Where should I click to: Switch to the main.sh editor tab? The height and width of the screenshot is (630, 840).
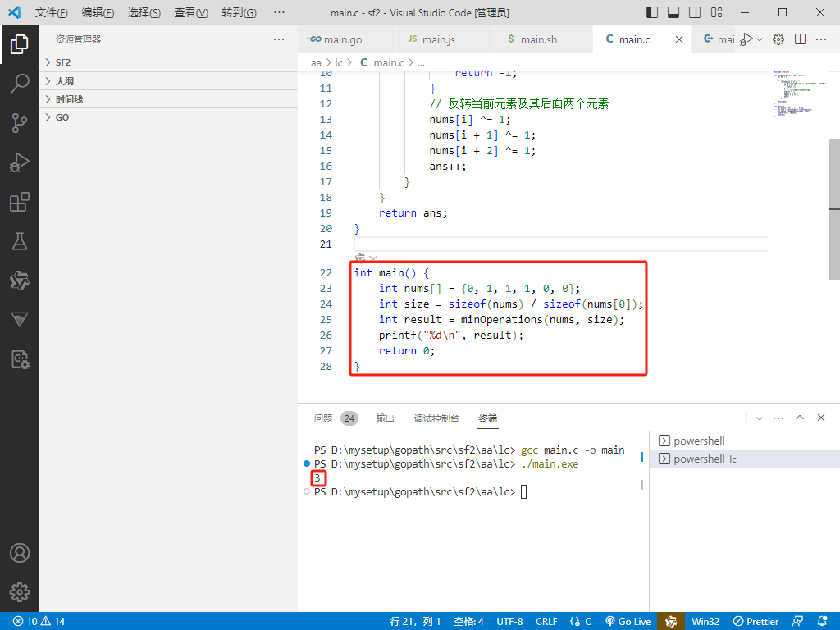543,39
